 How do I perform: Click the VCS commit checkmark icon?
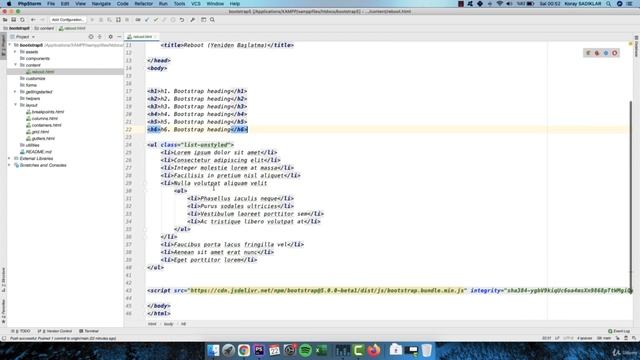click(156, 20)
